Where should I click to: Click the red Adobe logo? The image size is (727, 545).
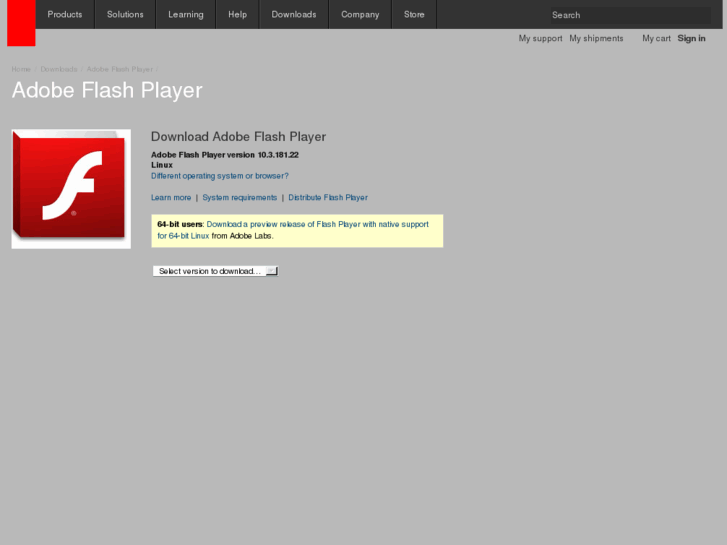click(x=21, y=23)
